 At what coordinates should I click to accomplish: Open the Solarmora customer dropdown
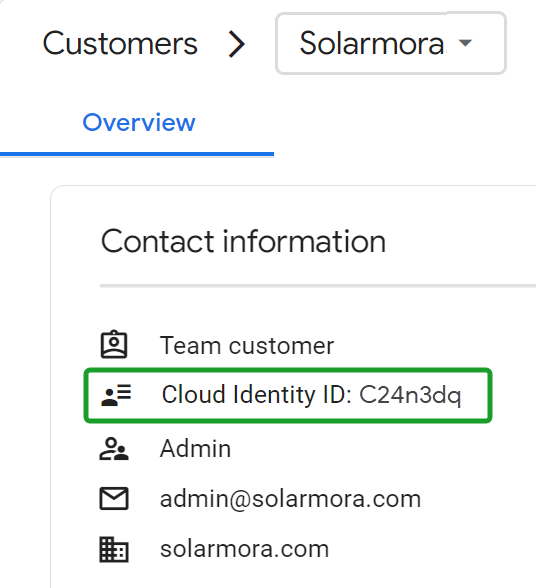coord(391,44)
